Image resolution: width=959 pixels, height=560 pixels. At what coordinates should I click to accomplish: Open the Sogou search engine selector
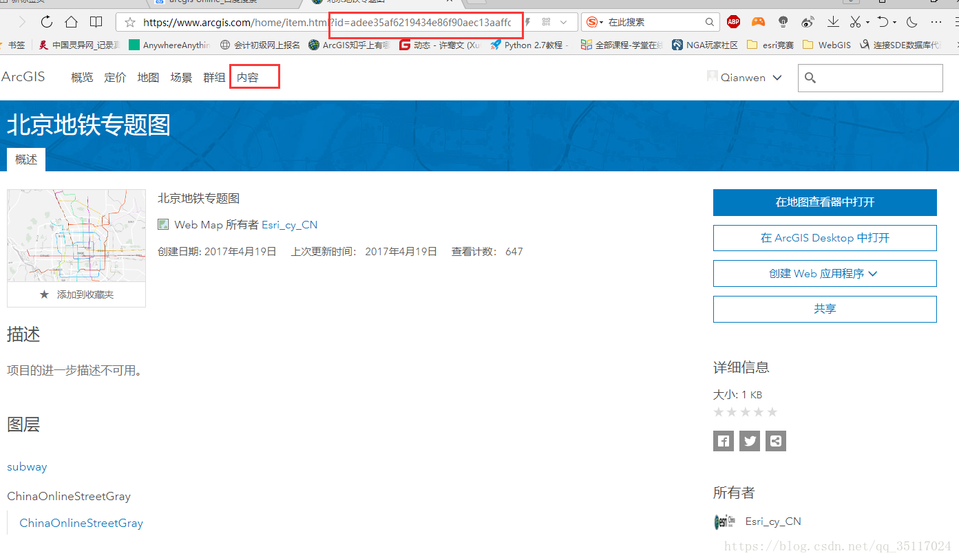pos(594,22)
